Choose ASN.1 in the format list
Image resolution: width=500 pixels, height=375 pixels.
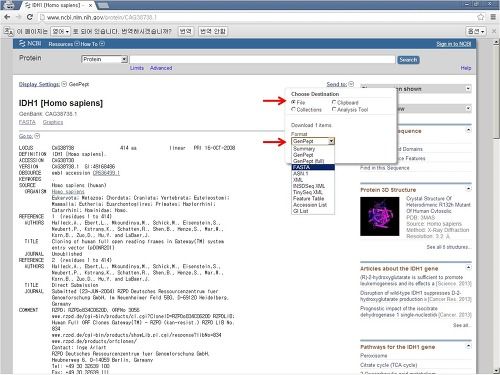pyautogui.click(x=313, y=174)
